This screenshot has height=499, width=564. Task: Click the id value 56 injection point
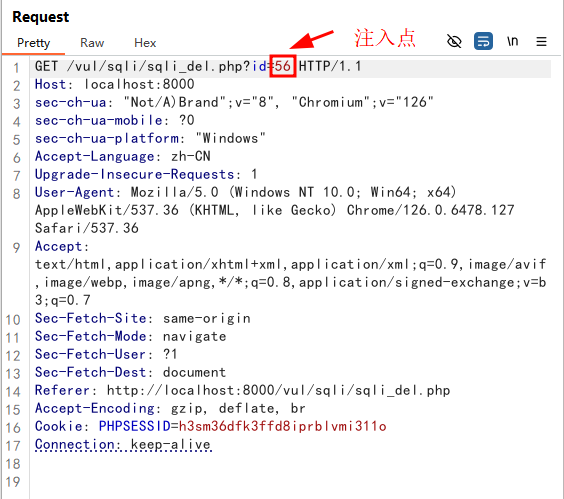[x=283, y=66]
